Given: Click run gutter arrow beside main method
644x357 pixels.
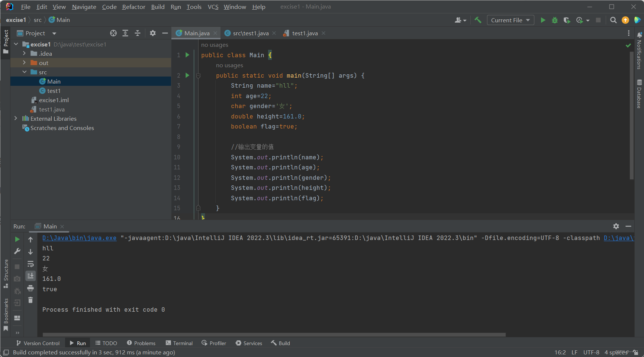Looking at the screenshot, I should point(187,75).
